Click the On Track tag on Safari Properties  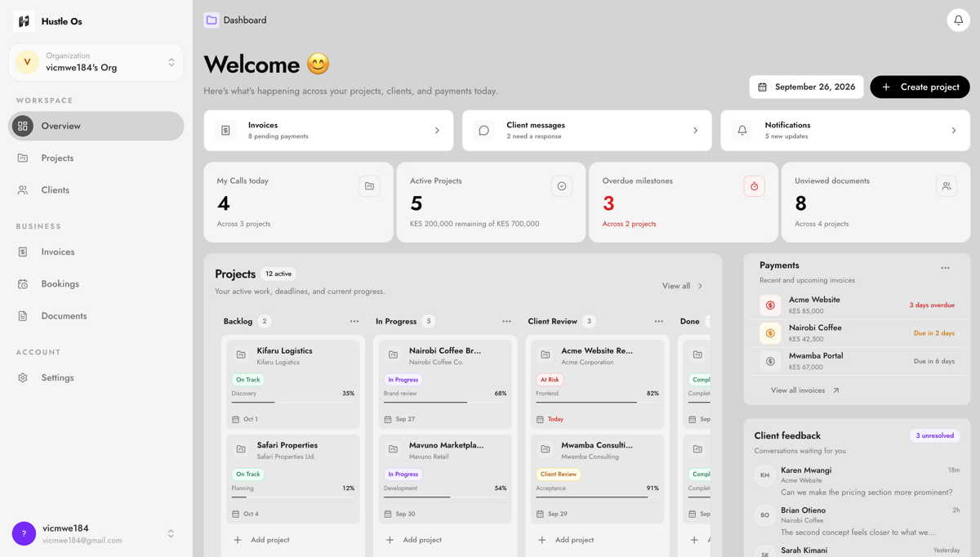tap(248, 475)
